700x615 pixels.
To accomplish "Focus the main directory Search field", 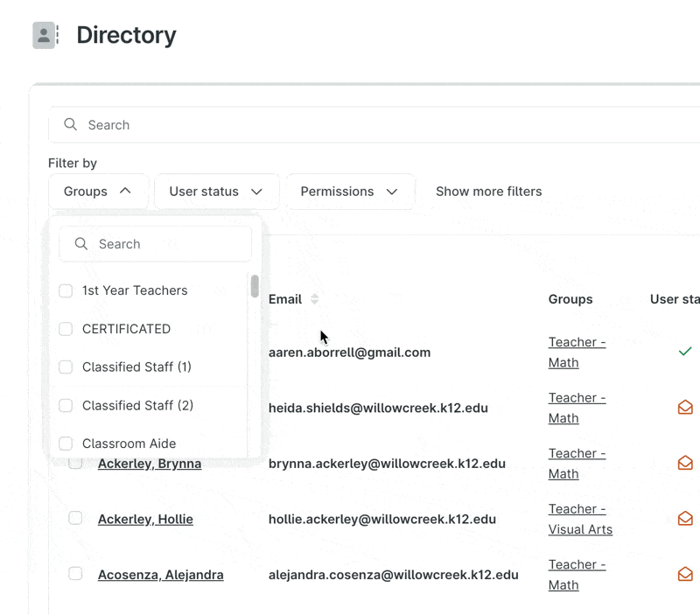I will pos(374,124).
